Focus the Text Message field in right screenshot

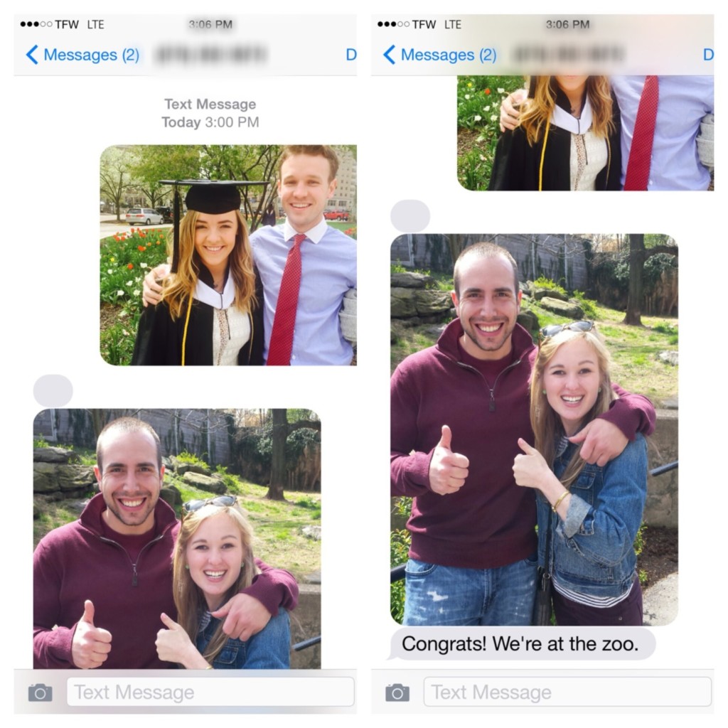click(567, 692)
